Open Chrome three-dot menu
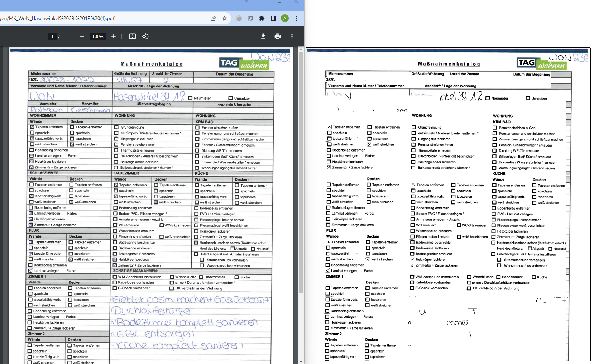 296,18
